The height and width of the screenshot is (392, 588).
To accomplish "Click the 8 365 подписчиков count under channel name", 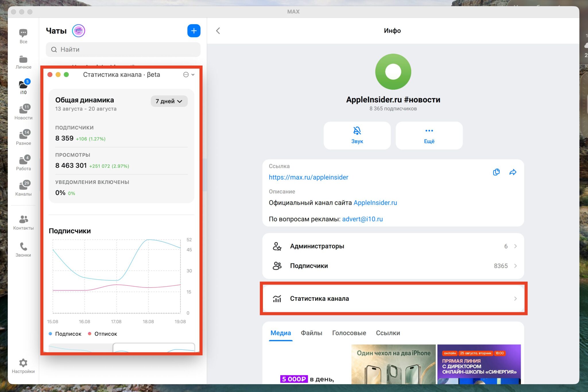I will point(393,109).
